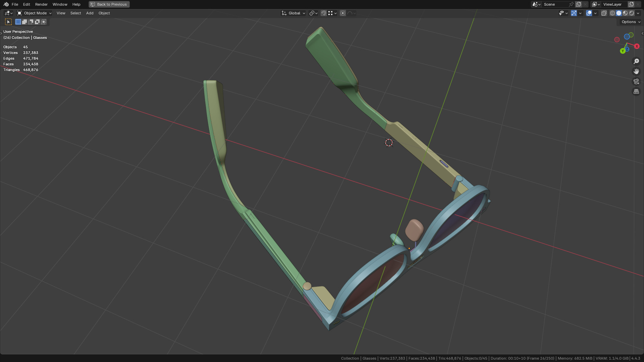Viewport: 644px width, 362px height.
Task: Expand the Options dropdown
Action: (x=631, y=22)
